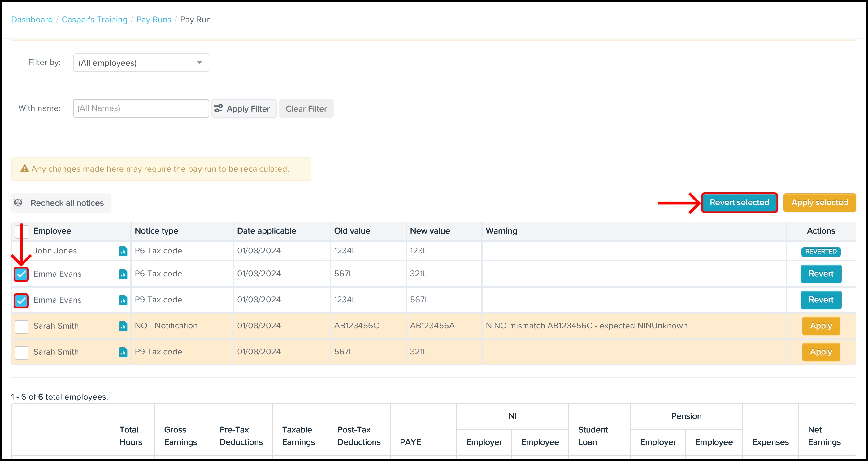Click the Clear Filter button
Image resolution: width=868 pixels, height=461 pixels.
pos(306,109)
